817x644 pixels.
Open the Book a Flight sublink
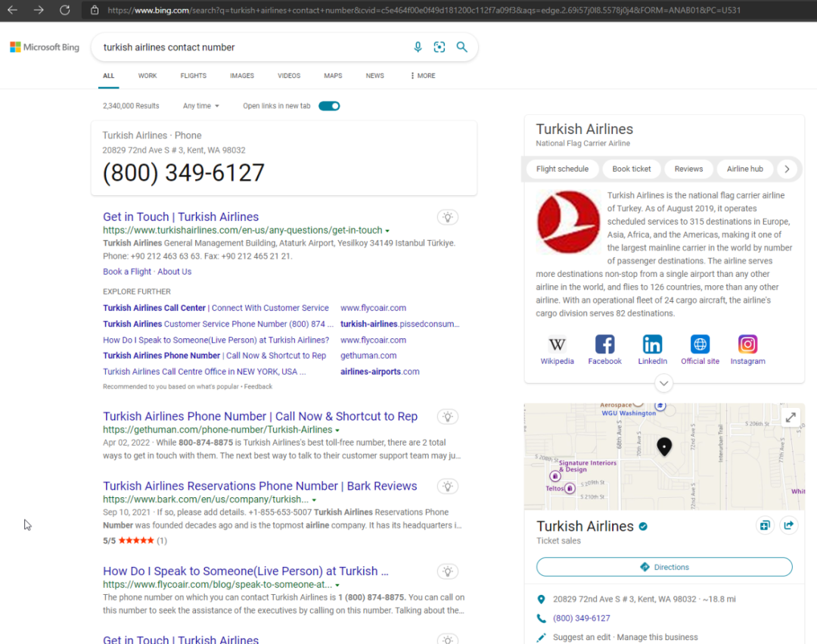tap(126, 272)
